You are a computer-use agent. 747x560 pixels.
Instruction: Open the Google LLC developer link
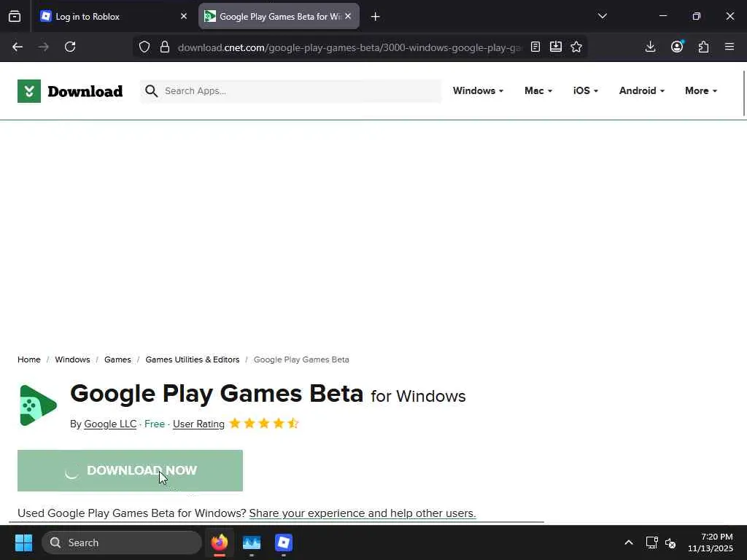(110, 424)
